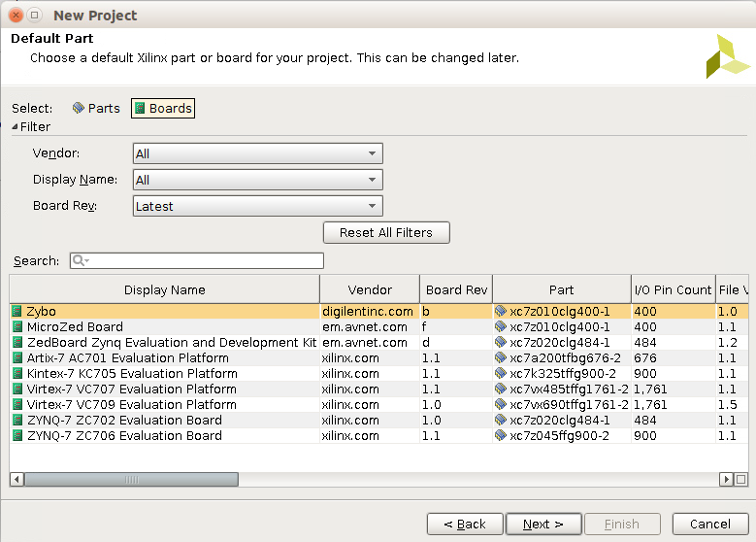Viewport: 756px width, 542px height.
Task: Click the chip icon in Zybo's Part cell
Action: point(501,311)
